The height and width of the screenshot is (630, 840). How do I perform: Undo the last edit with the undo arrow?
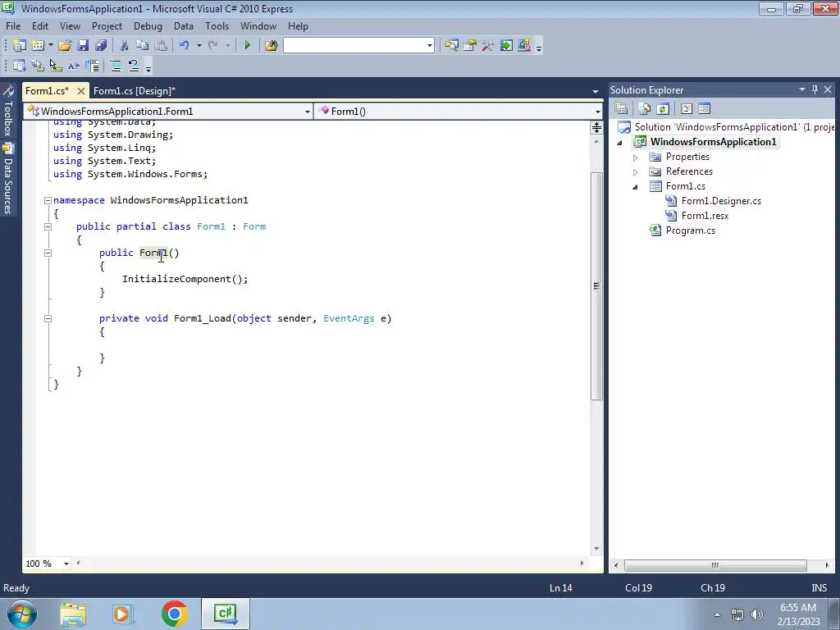(185, 46)
